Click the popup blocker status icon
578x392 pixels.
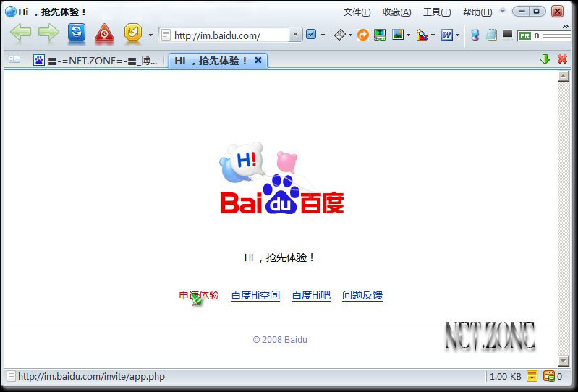pos(549,376)
